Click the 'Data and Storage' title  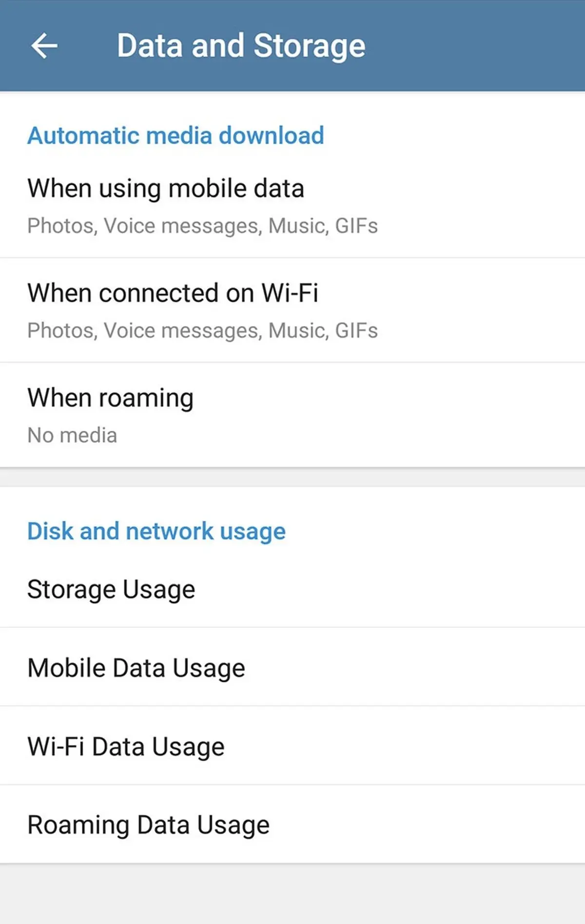coord(241,46)
